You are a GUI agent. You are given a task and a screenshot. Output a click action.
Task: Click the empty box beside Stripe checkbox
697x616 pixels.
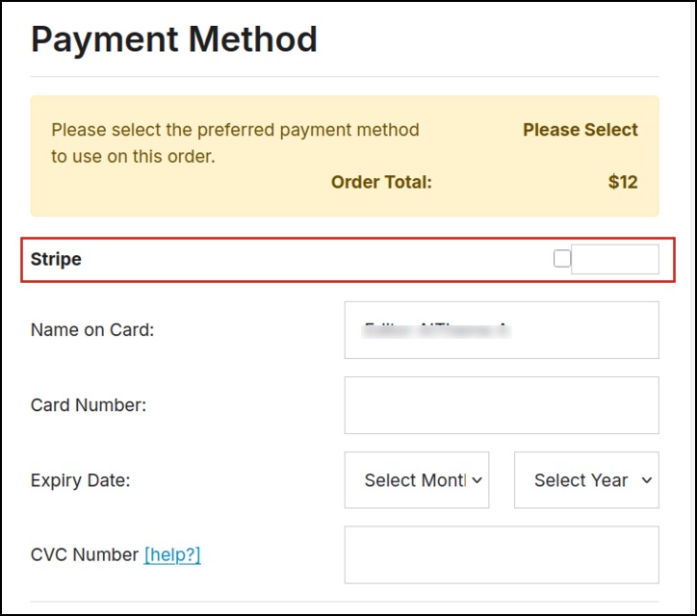(615, 259)
